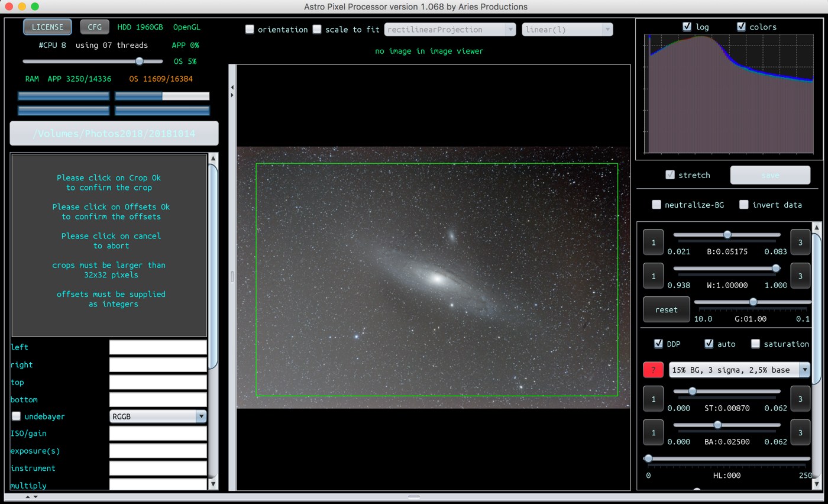This screenshot has width=828, height=504.
Task: Click the "OS 11609/16384" RAM readout
Action: (x=161, y=79)
